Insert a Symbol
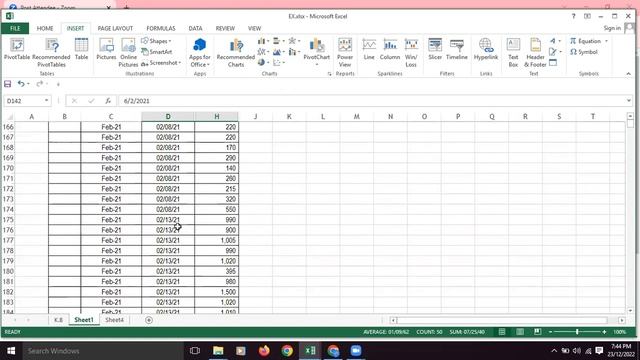The image size is (640, 360). pyautogui.click(x=584, y=52)
